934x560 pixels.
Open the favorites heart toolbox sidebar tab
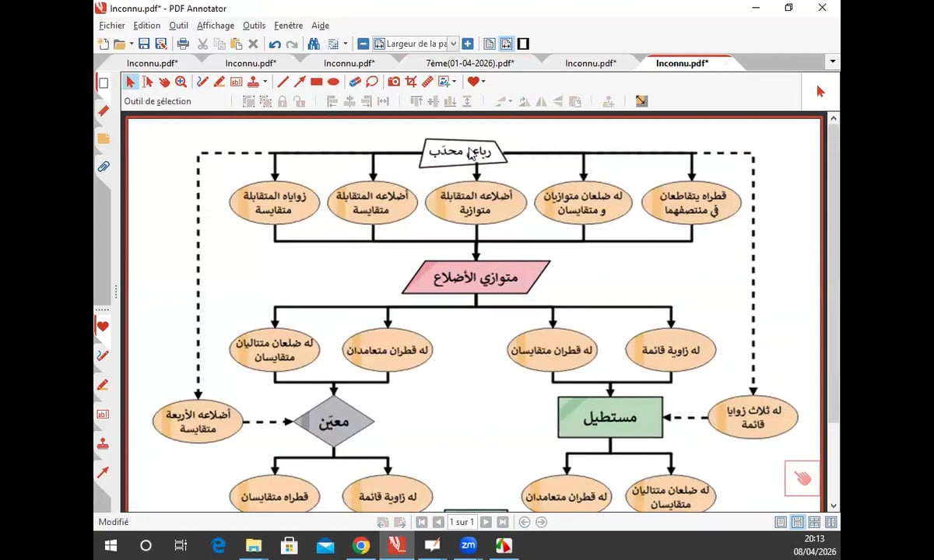102,326
